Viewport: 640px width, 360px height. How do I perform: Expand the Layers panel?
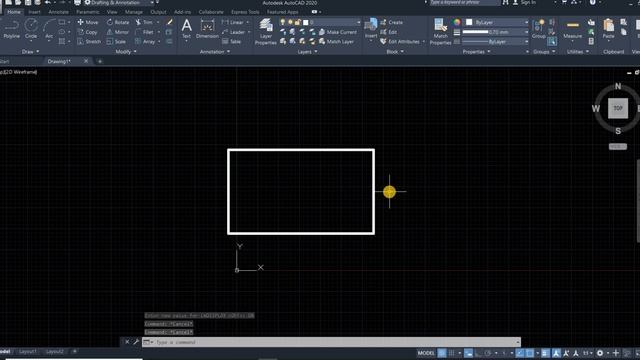coord(307,52)
